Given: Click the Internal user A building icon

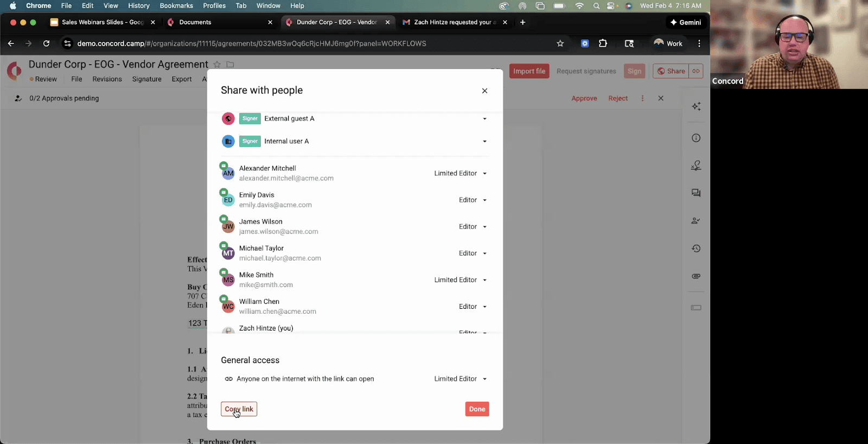Looking at the screenshot, I should [x=228, y=141].
